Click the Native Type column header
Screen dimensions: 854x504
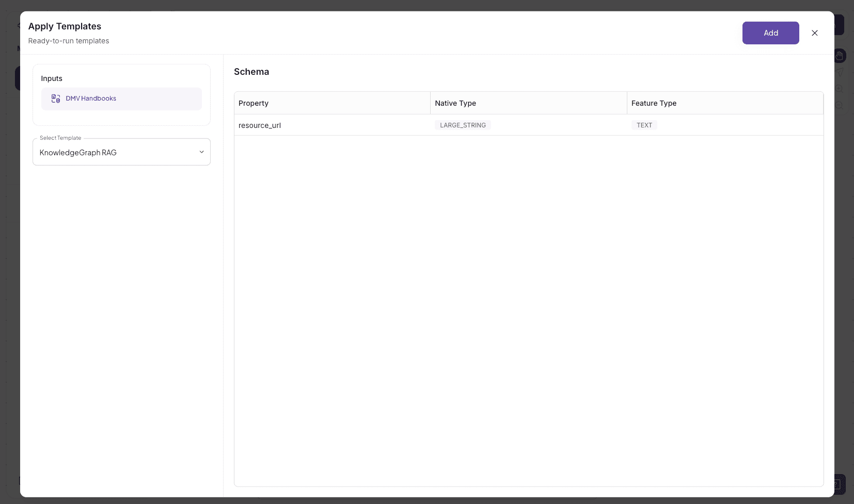[455, 103]
